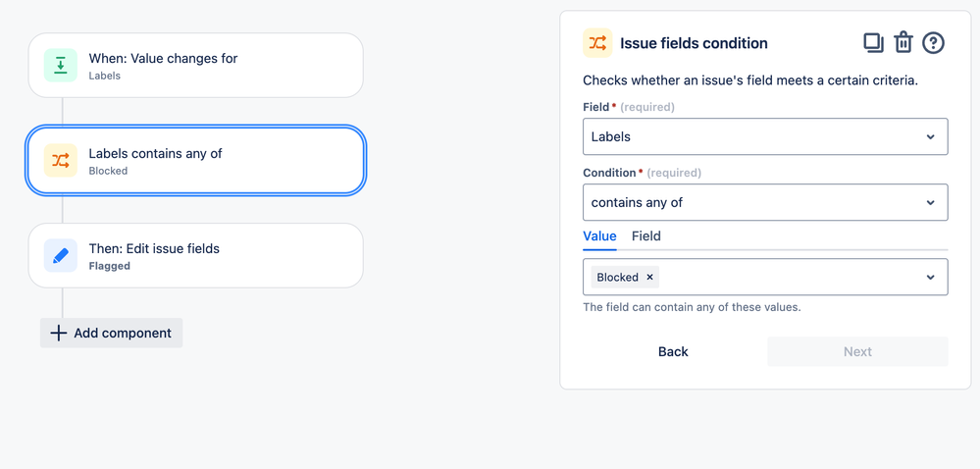Click the orange shuffle condition icon in flow
This screenshot has height=469, width=980.
(x=61, y=161)
